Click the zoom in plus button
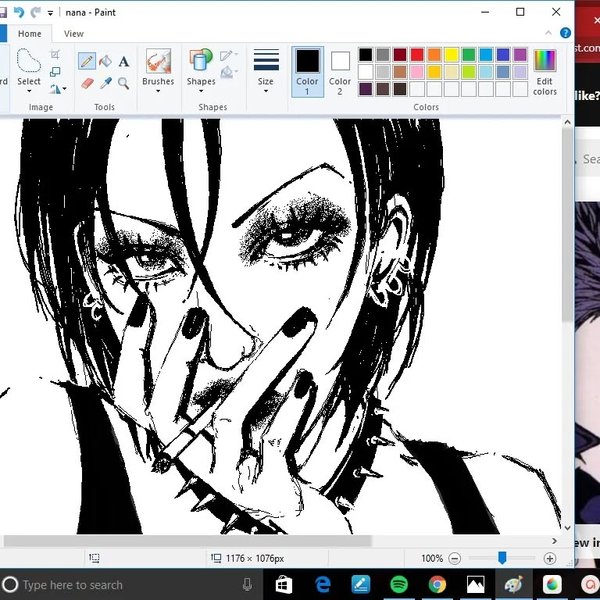This screenshot has width=600, height=600. (x=549, y=558)
